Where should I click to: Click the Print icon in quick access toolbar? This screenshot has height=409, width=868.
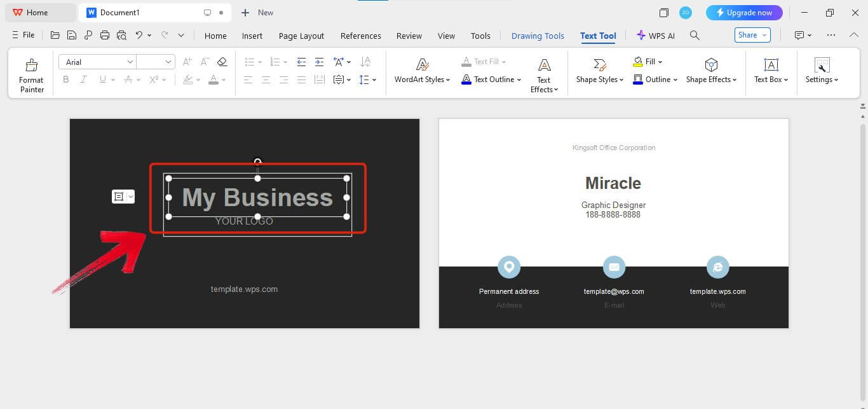[105, 36]
